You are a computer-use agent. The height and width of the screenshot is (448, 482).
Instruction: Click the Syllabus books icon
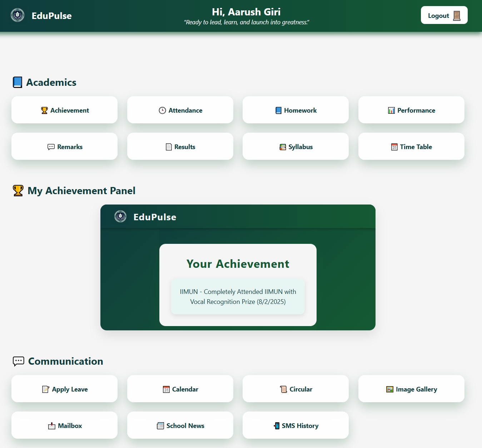[283, 147]
